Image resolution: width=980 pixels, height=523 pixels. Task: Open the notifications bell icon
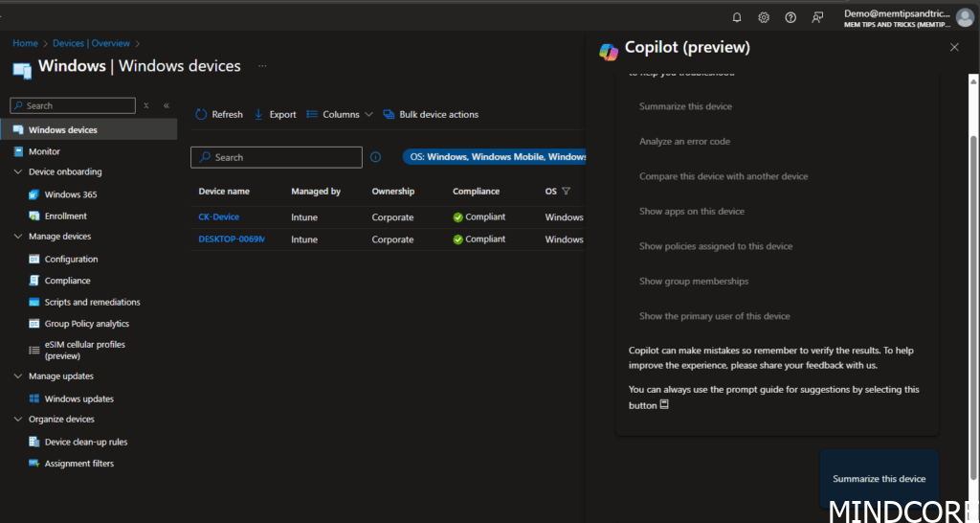point(737,17)
